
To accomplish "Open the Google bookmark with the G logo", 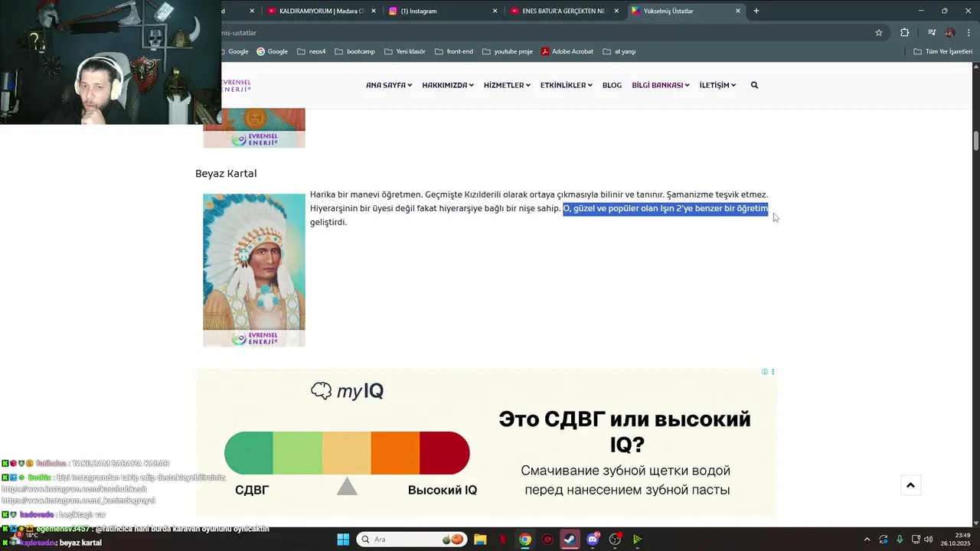I will [272, 51].
